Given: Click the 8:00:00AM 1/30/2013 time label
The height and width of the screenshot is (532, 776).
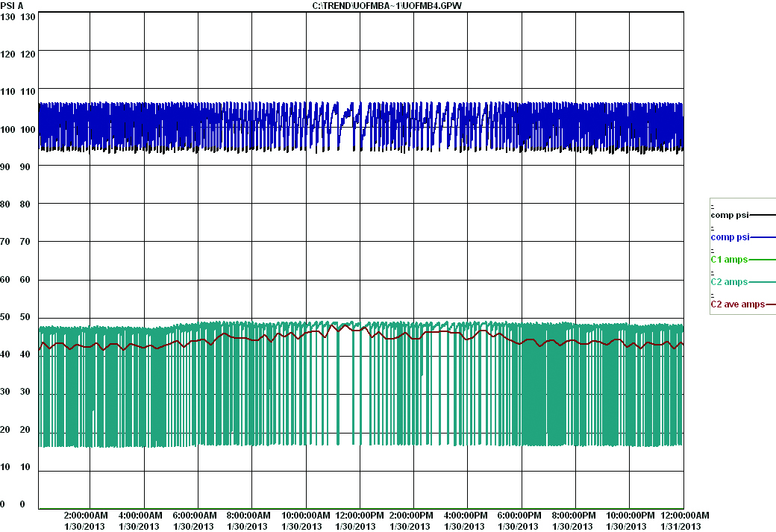Looking at the screenshot, I should point(248,521).
